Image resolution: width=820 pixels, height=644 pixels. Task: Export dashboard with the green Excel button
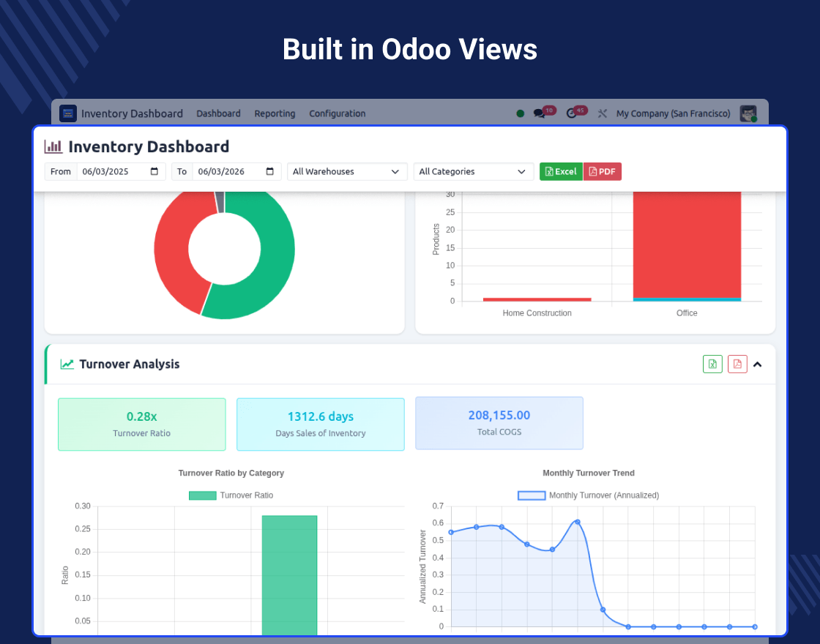point(561,171)
